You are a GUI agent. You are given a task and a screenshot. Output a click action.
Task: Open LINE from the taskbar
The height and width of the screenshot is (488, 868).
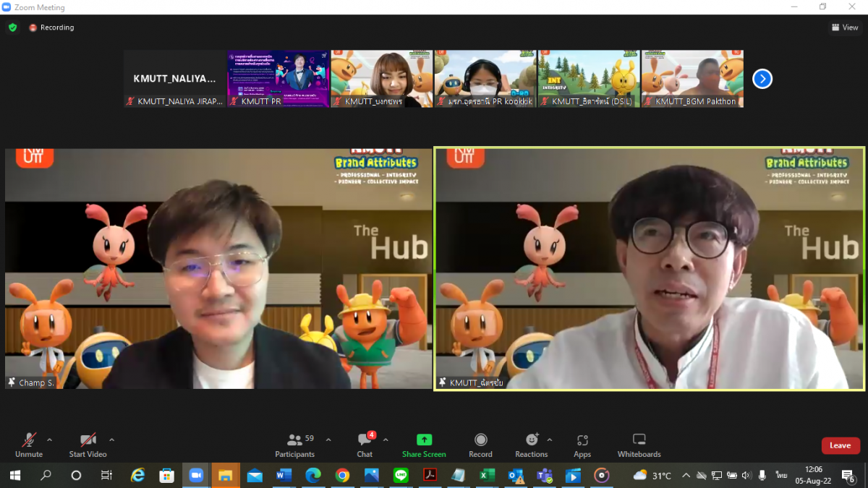click(401, 475)
